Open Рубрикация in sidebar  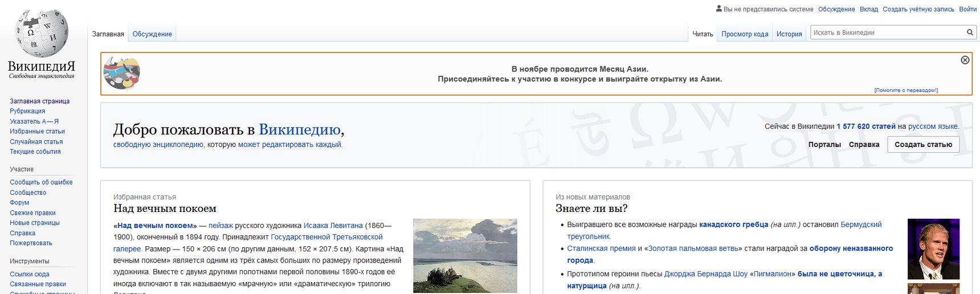pos(27,111)
